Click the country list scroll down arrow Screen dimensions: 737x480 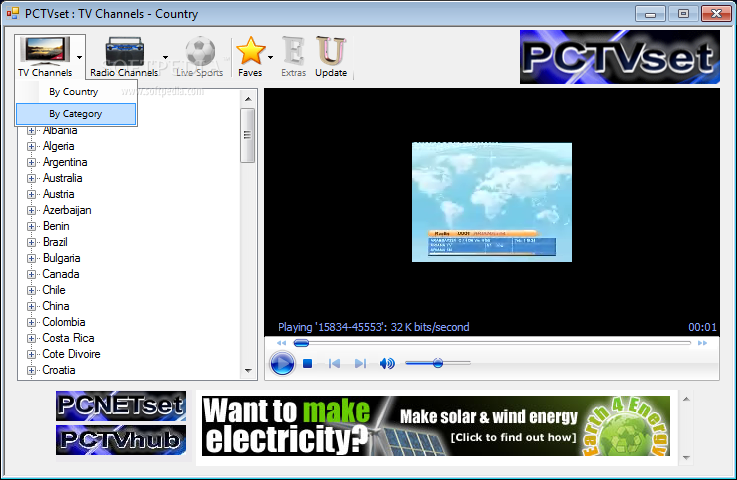pyautogui.click(x=248, y=370)
